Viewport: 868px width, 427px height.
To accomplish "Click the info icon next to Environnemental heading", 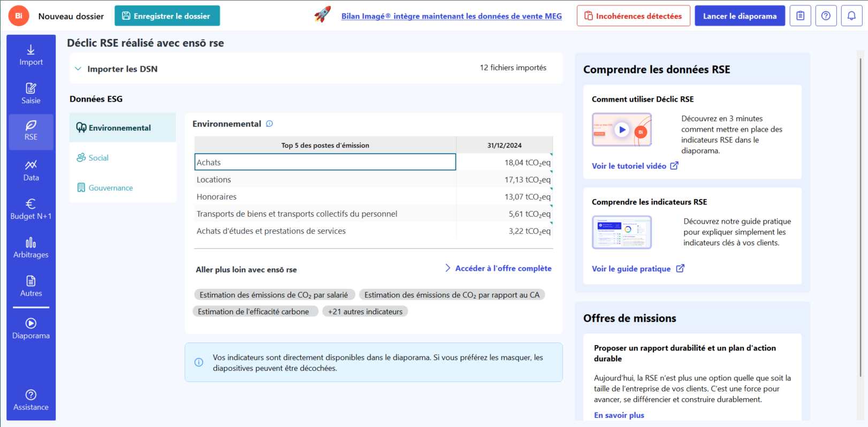I will pyautogui.click(x=270, y=124).
